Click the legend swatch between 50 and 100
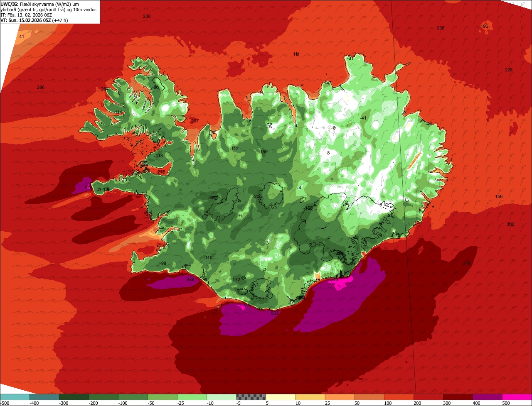Image resolution: width=532 pixels, height=406 pixels. tap(369, 397)
